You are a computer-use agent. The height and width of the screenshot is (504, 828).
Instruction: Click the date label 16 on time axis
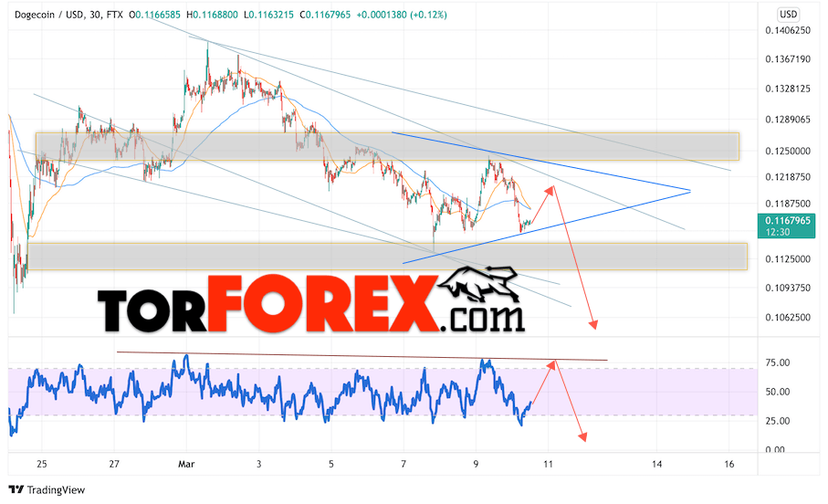click(729, 464)
